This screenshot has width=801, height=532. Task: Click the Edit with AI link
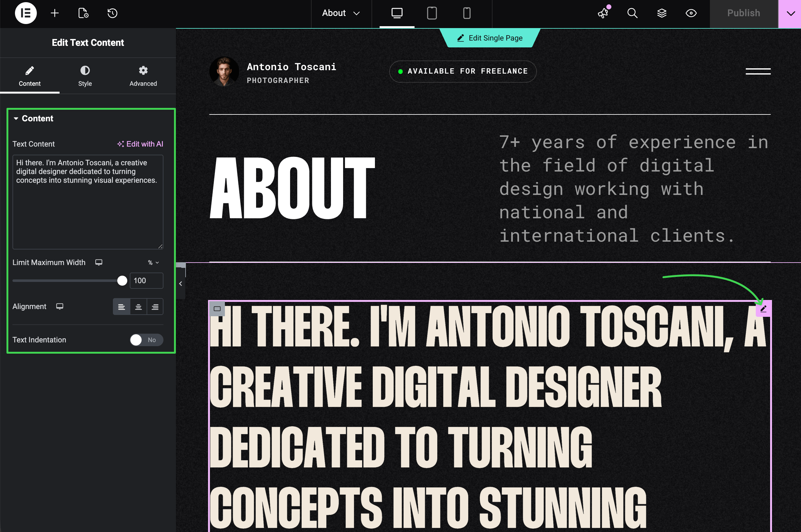(140, 144)
